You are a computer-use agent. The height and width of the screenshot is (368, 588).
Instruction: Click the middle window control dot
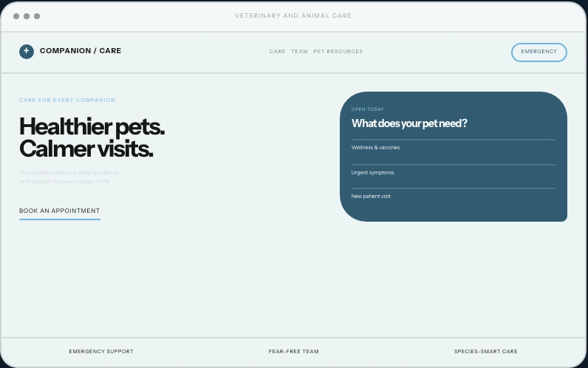pos(27,16)
